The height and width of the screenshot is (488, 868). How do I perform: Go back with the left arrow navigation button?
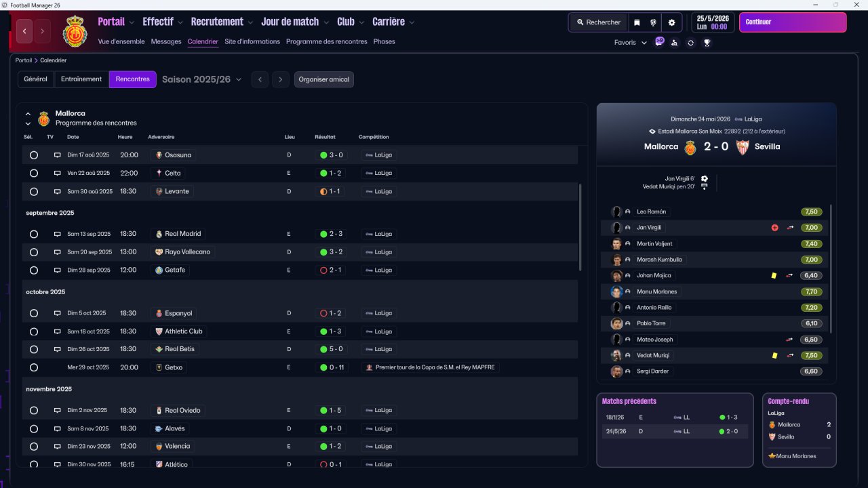point(25,30)
